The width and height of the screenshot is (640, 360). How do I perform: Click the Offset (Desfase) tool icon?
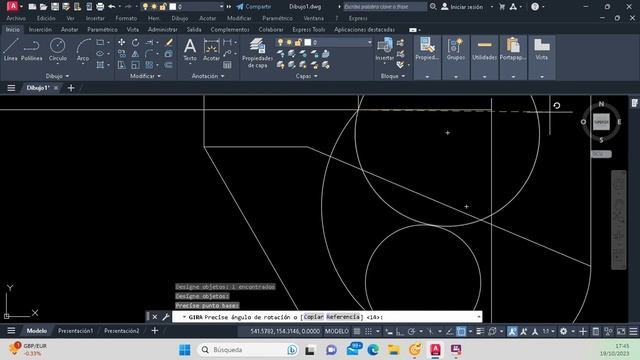169,65
